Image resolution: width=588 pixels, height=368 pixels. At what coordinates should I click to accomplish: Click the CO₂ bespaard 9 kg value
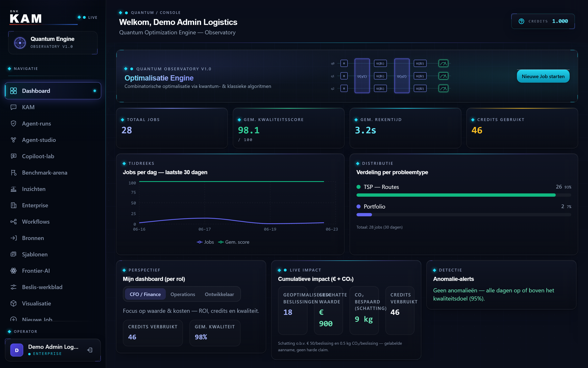364,319
